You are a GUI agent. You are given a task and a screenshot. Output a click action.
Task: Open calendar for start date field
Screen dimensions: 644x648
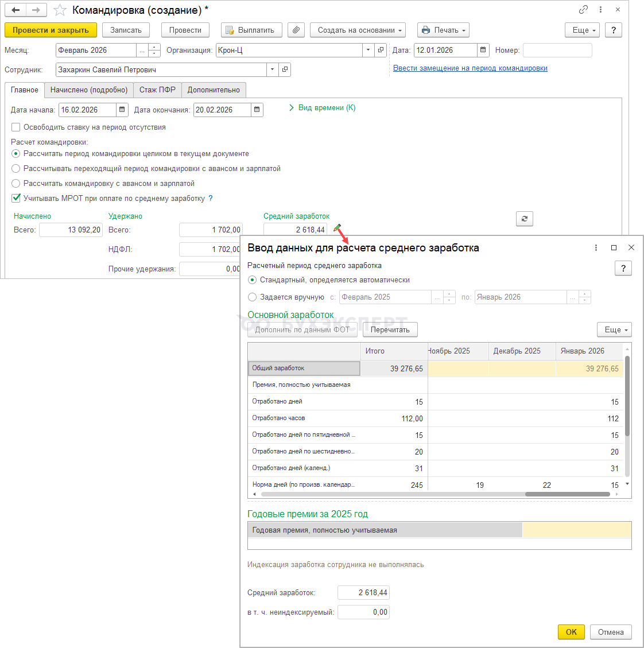point(122,110)
